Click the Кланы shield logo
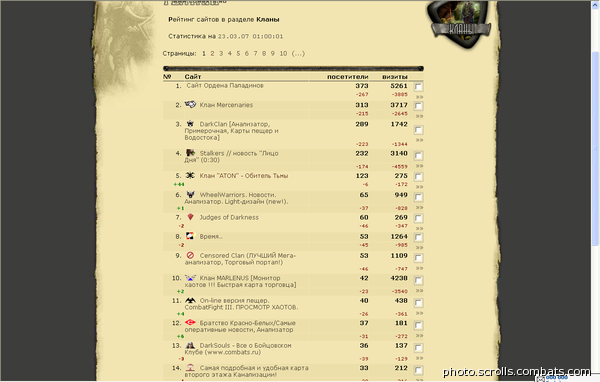 (x=461, y=25)
